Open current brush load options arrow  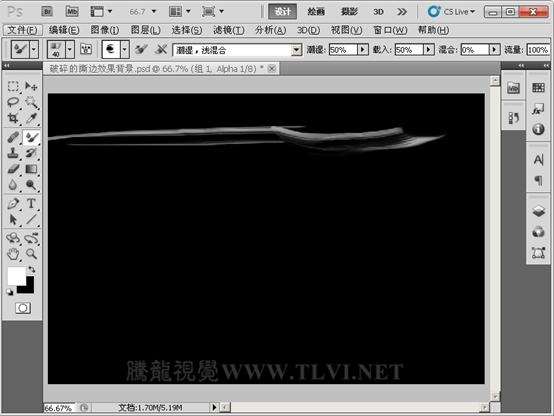[125, 49]
